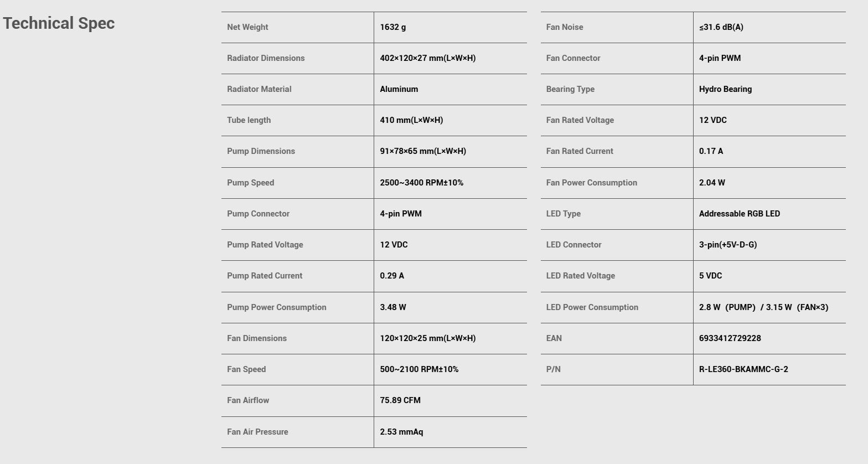The image size is (868, 464).
Task: Click the Fan Noise ≤31.6 dB(A) value
Action: coord(721,27)
